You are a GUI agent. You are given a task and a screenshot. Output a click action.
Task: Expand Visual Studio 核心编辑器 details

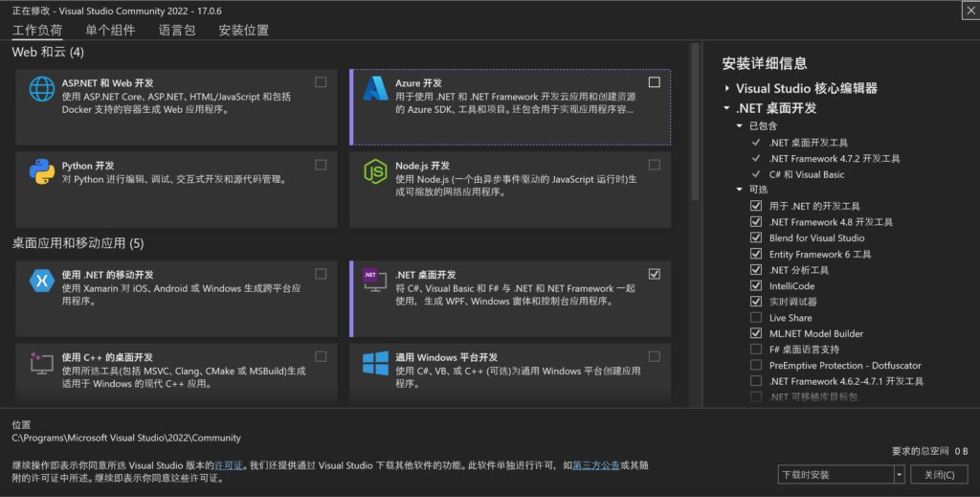727,88
